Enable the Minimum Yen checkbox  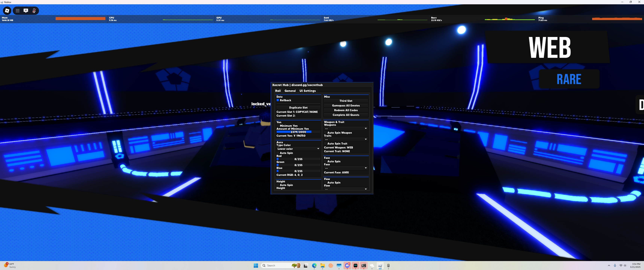point(278,126)
